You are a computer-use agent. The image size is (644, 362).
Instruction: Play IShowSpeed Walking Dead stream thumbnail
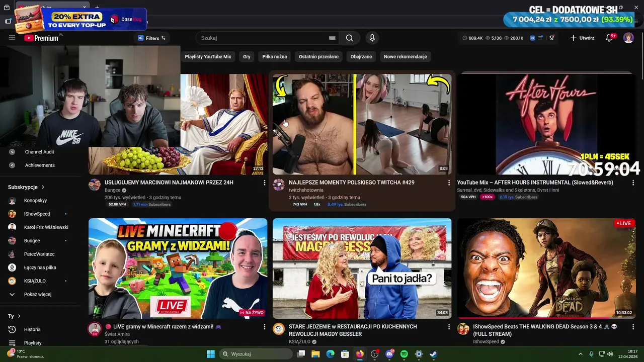click(546, 268)
